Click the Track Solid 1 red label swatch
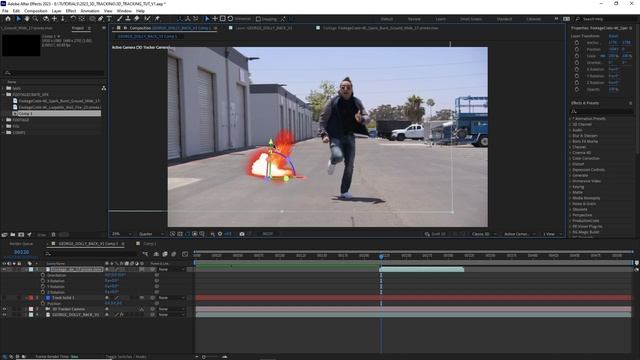The width and height of the screenshot is (640, 360). point(31,298)
